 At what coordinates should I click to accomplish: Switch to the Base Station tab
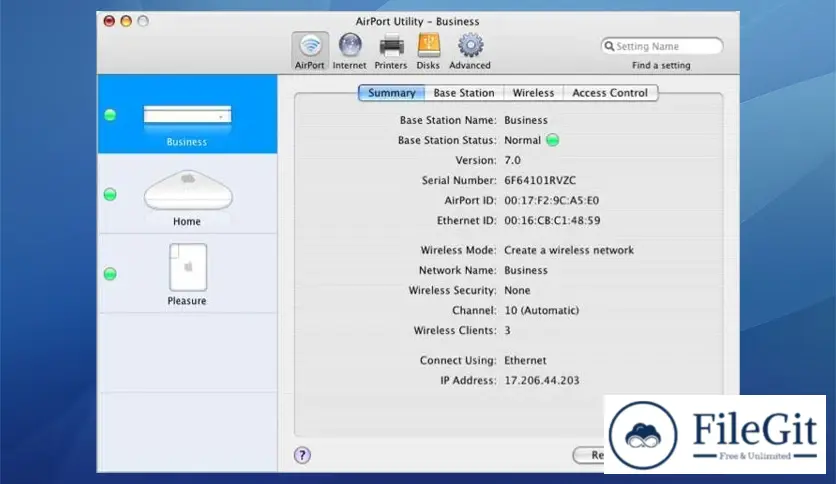464,93
